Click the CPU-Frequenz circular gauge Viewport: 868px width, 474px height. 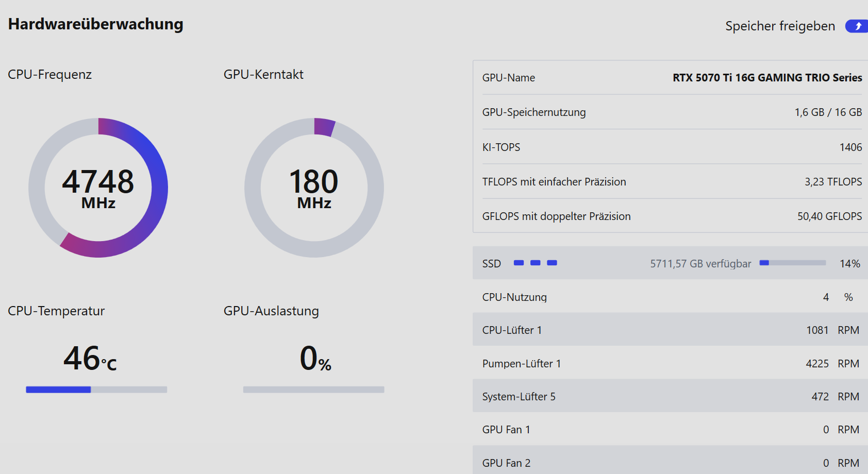click(98, 188)
